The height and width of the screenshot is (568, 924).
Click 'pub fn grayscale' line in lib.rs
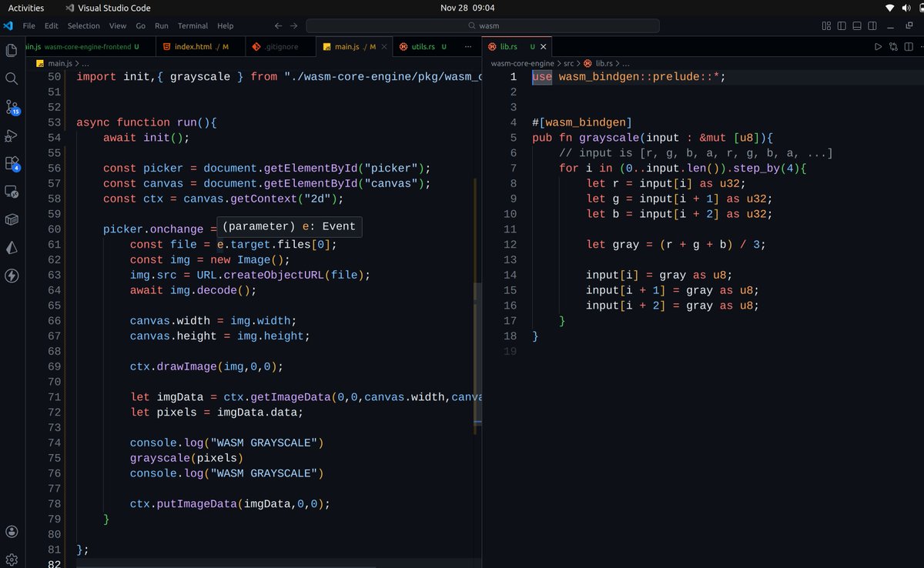(652, 138)
